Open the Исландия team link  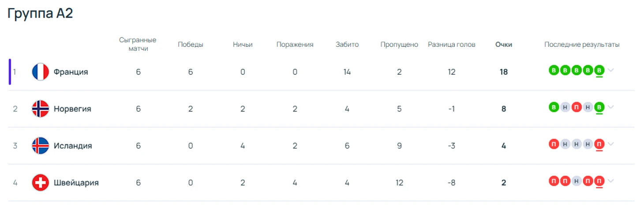73,146
